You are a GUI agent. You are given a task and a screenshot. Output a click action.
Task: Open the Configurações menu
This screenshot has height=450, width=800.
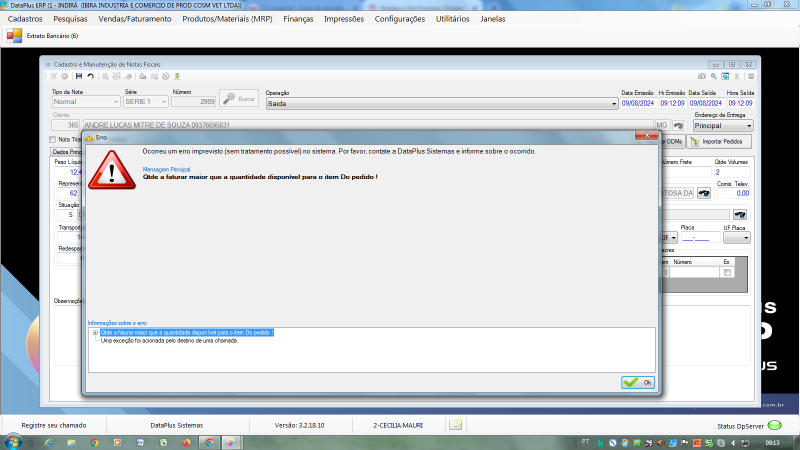tap(399, 19)
